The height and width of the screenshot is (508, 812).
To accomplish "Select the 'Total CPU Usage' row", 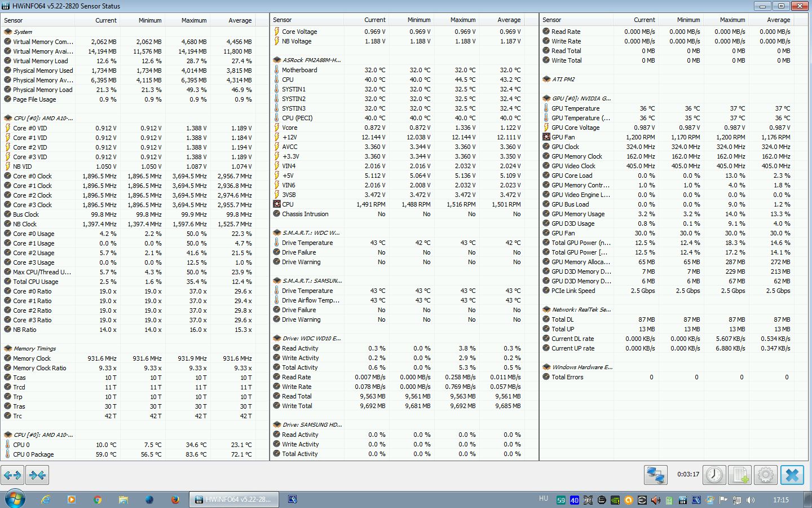I will pos(135,282).
